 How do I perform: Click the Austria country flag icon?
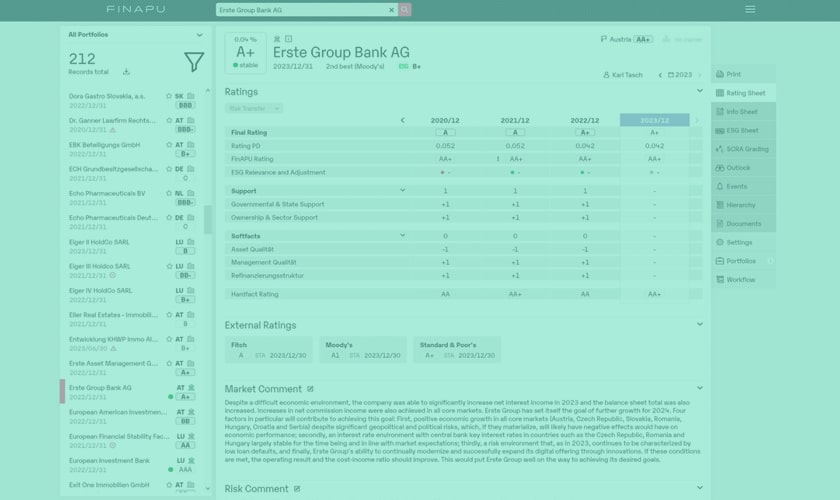click(604, 39)
